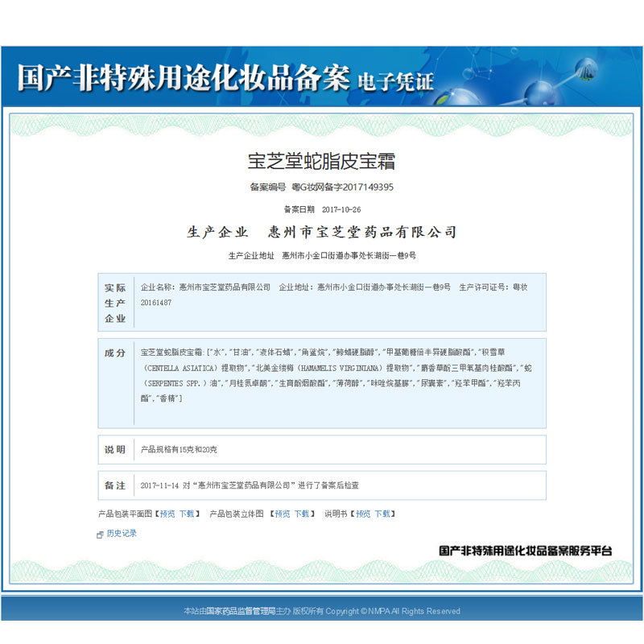Click the ingredients list starting 宝芝堂蛇脂皮宝霜
644x644 pixels.
coord(336,375)
